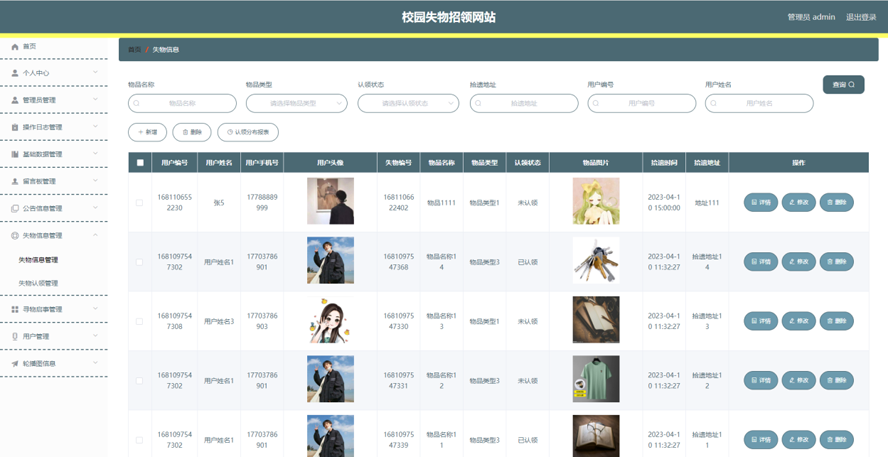Click the 操作日志管理 clipboard icon
The height and width of the screenshot is (457, 888).
15,127
